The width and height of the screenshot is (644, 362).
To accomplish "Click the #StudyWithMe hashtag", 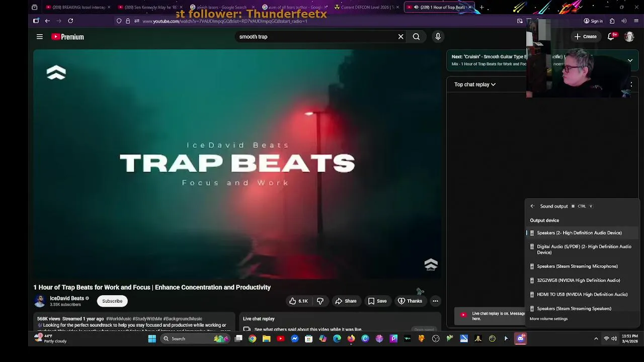I will (147, 319).
